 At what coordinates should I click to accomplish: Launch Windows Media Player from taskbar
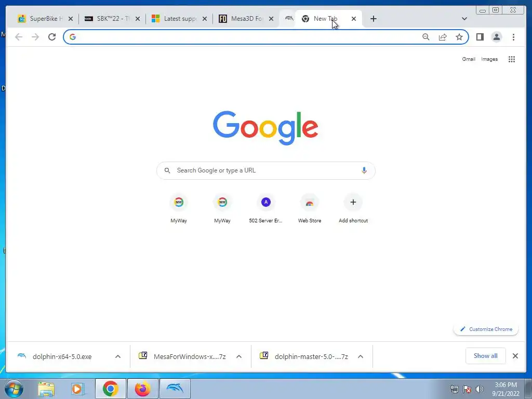(x=77, y=389)
